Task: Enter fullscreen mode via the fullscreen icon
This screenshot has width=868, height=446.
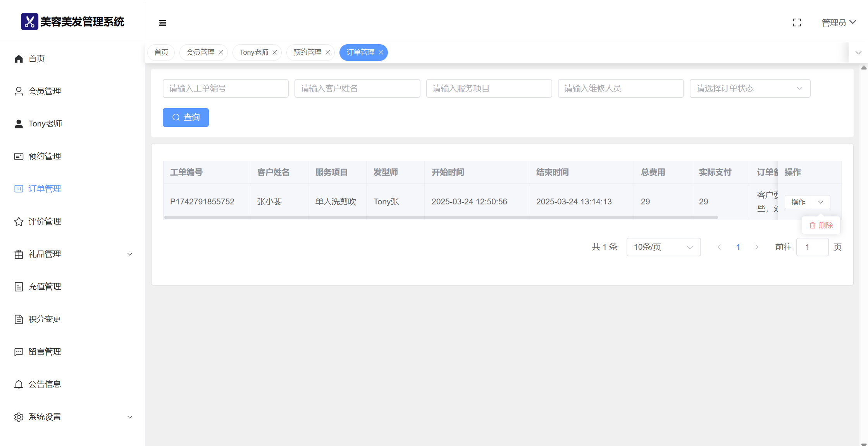Action: [797, 23]
